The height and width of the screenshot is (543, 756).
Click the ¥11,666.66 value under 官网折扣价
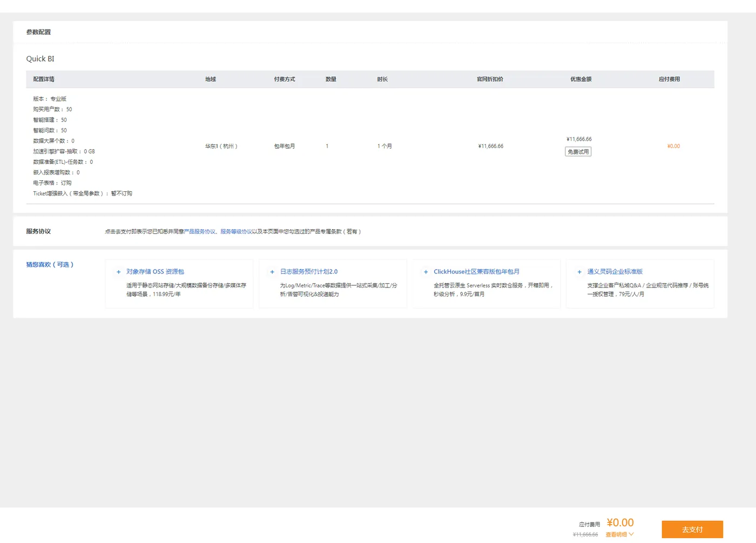(490, 146)
